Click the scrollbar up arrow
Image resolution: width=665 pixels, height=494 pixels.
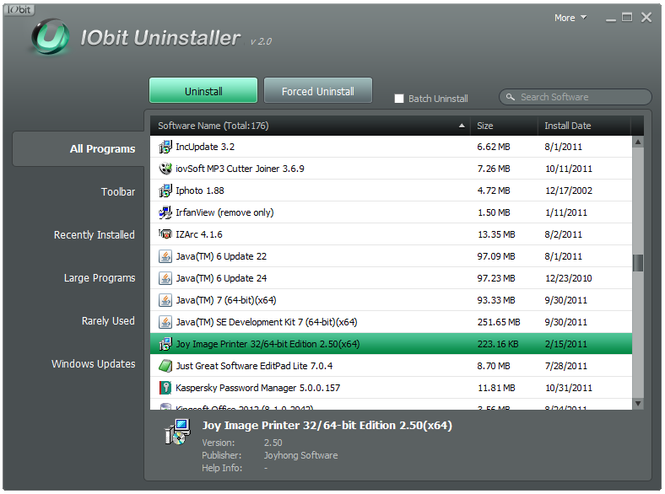tap(638, 142)
